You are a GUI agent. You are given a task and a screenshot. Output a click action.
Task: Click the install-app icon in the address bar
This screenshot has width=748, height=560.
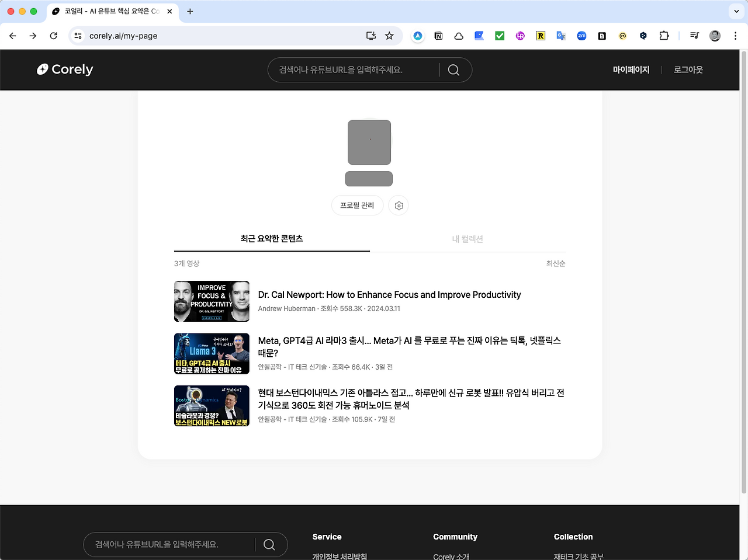tap(370, 36)
